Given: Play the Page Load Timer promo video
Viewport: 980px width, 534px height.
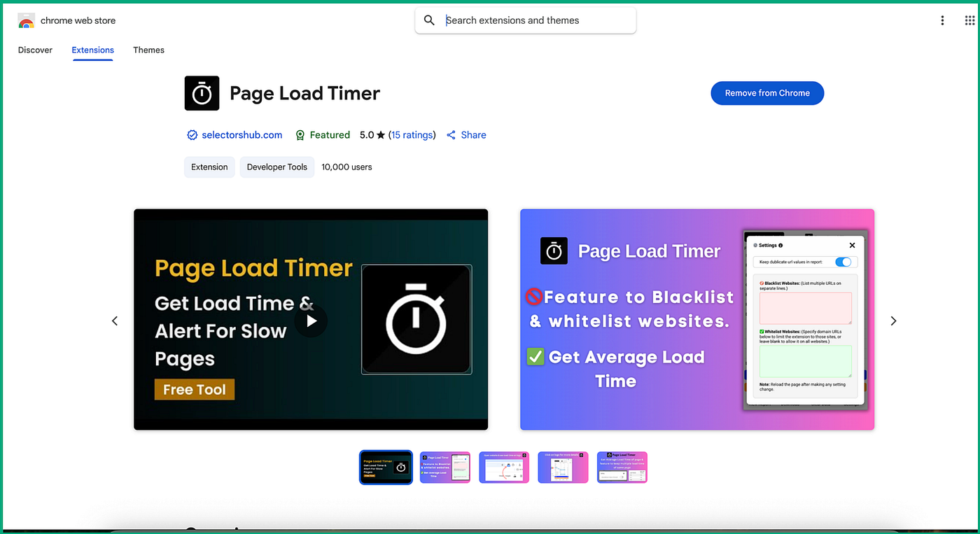Looking at the screenshot, I should [x=311, y=321].
